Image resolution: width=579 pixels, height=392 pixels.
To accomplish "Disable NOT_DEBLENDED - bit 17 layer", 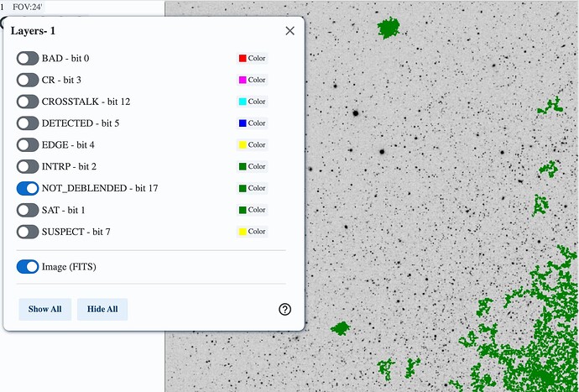I will [x=28, y=188].
